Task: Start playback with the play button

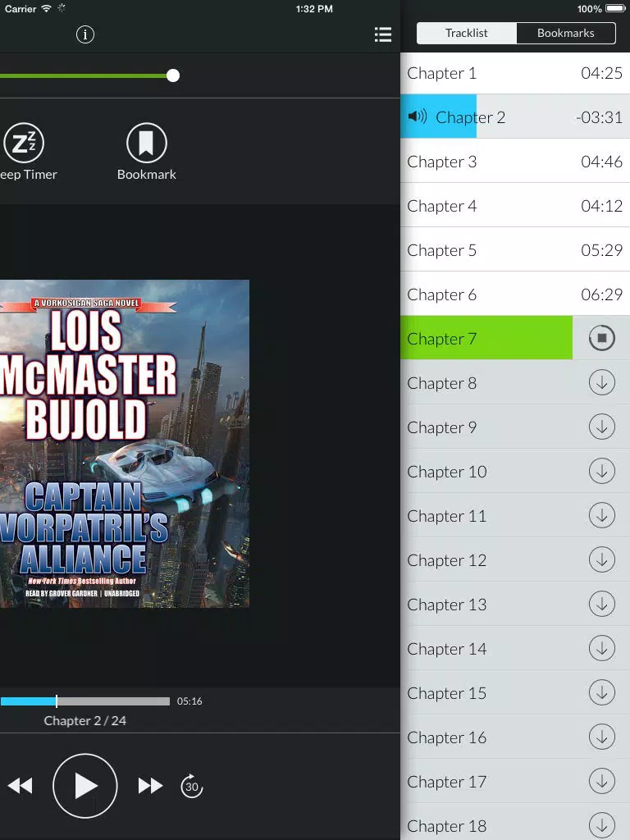Action: tap(85, 786)
